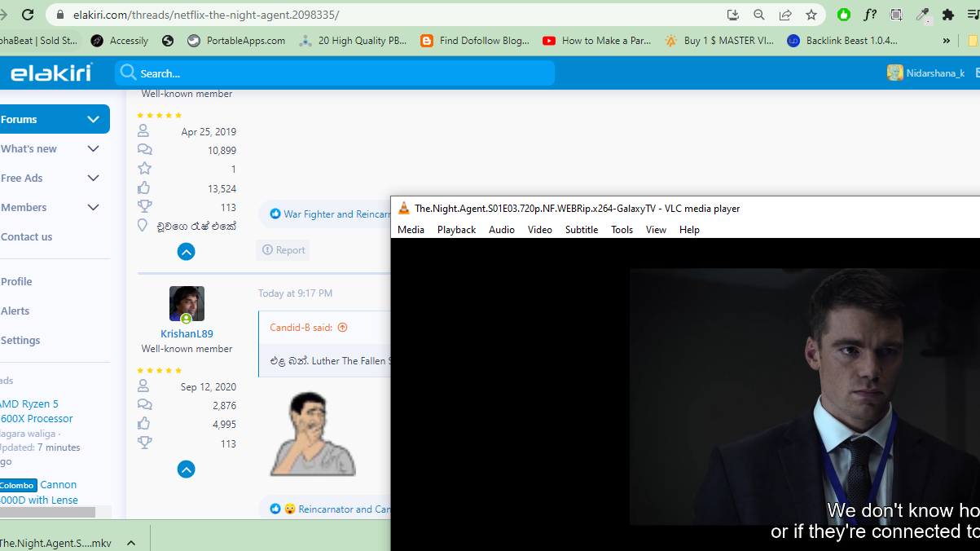This screenshot has height=551, width=980.
Task: Click the elakiri site logo
Action: [51, 73]
